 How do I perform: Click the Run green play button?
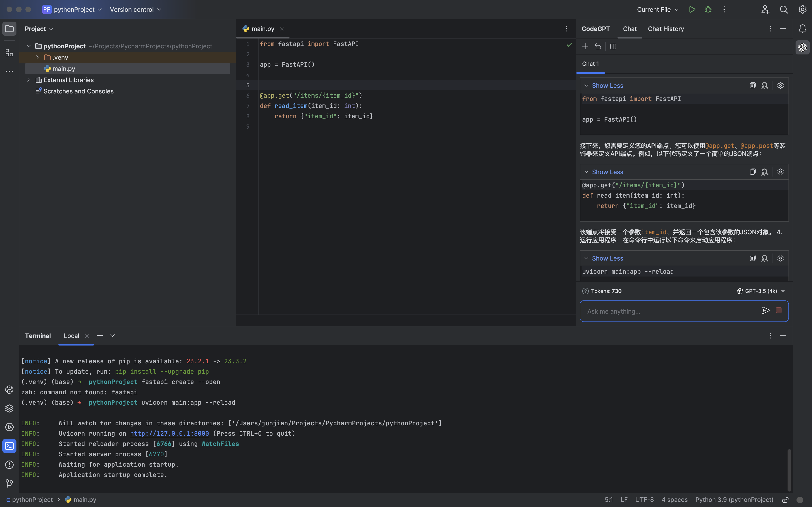[692, 9]
